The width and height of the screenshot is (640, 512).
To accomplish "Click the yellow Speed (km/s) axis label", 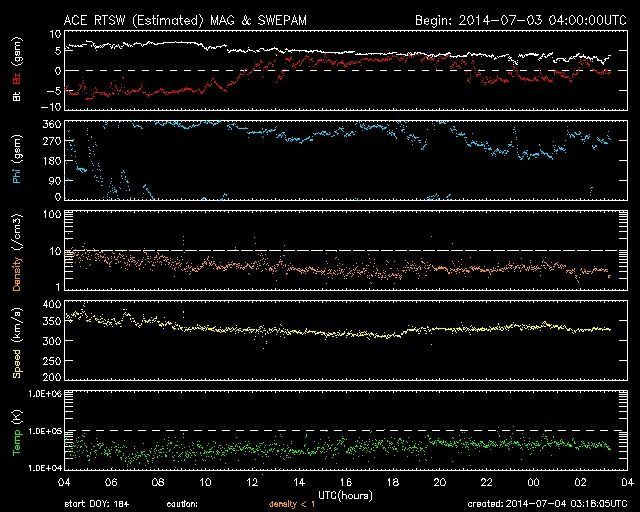I will [x=16, y=339].
